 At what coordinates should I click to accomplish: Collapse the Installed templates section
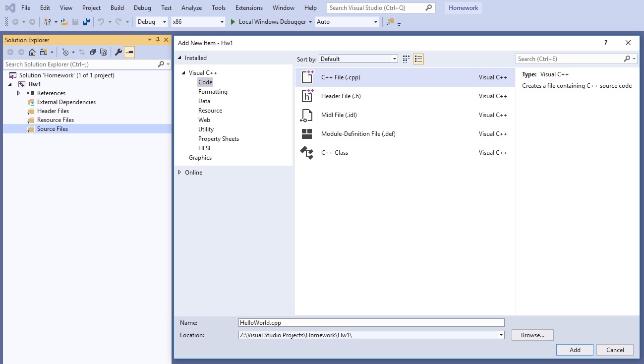pyautogui.click(x=180, y=58)
